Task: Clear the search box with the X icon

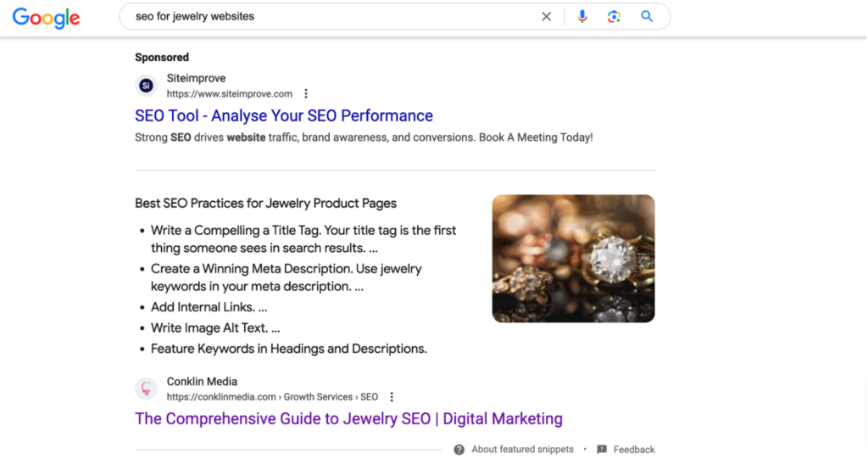Action: [546, 17]
